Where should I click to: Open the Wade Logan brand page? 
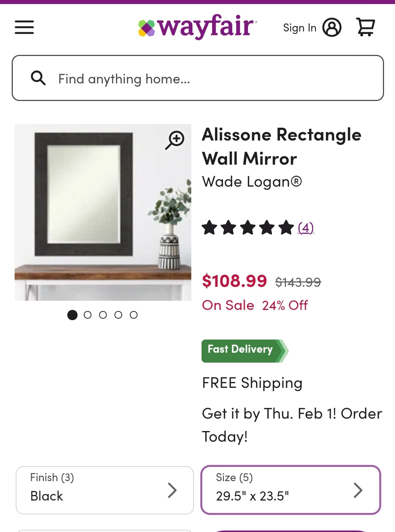252,181
